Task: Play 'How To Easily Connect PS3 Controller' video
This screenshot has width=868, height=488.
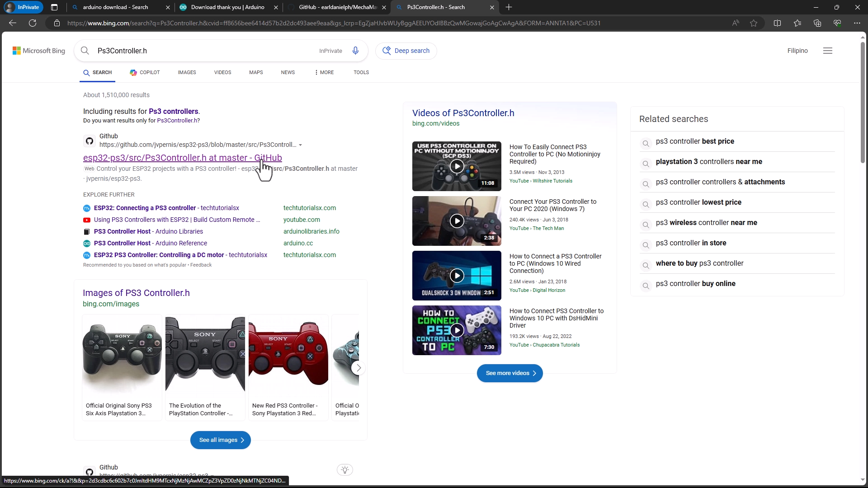Action: click(x=457, y=166)
